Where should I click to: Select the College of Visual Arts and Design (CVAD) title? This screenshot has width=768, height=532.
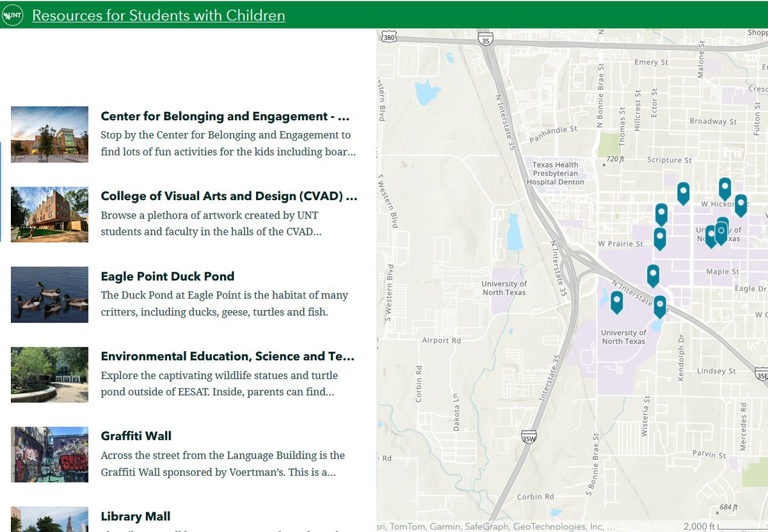click(x=228, y=196)
